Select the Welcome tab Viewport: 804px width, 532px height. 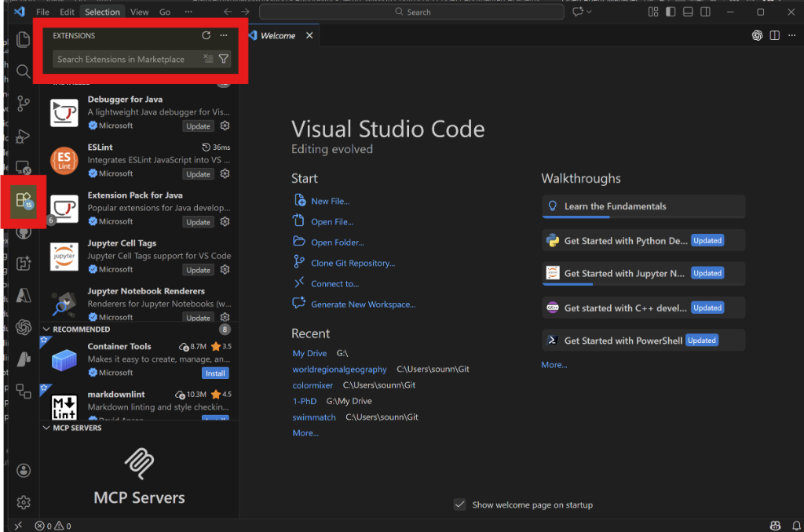[x=278, y=35]
